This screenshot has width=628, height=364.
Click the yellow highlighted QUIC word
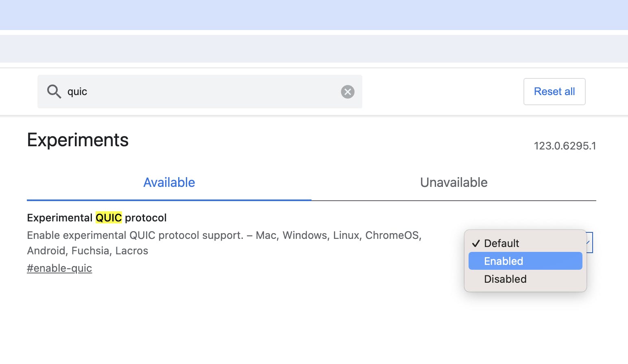tap(109, 218)
